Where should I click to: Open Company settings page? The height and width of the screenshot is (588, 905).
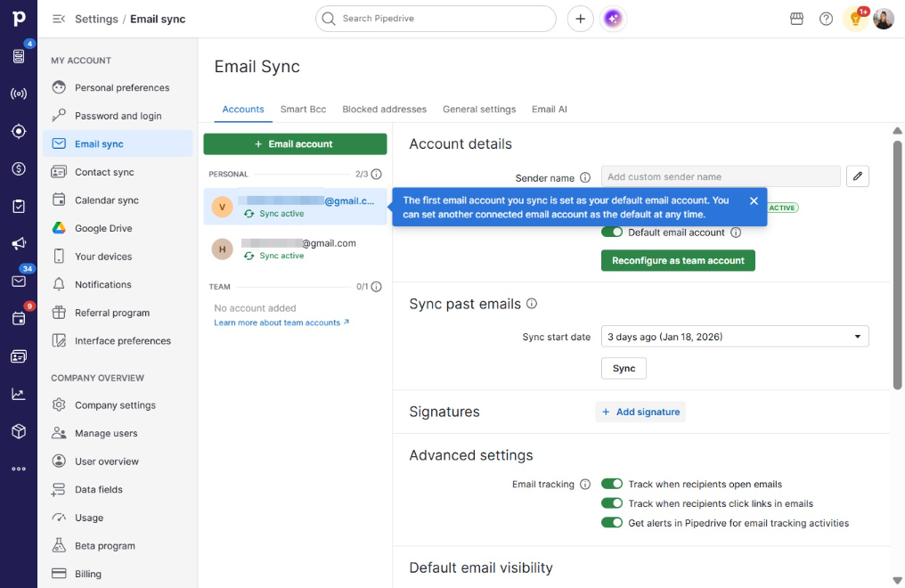[x=118, y=405]
